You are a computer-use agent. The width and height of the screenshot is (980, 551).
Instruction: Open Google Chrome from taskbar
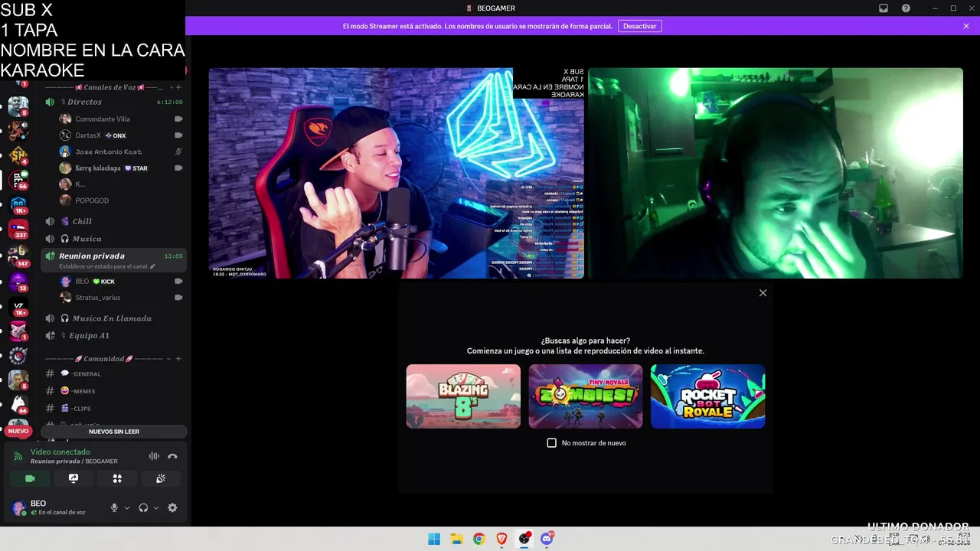[479, 539]
